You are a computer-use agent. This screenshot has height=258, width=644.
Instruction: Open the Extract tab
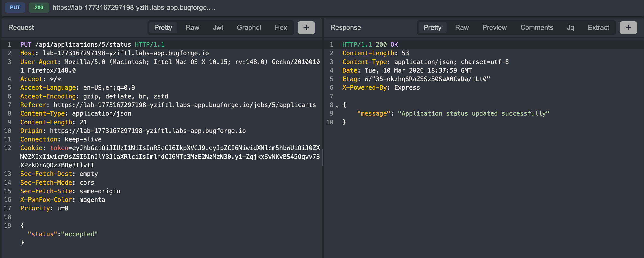click(x=598, y=28)
